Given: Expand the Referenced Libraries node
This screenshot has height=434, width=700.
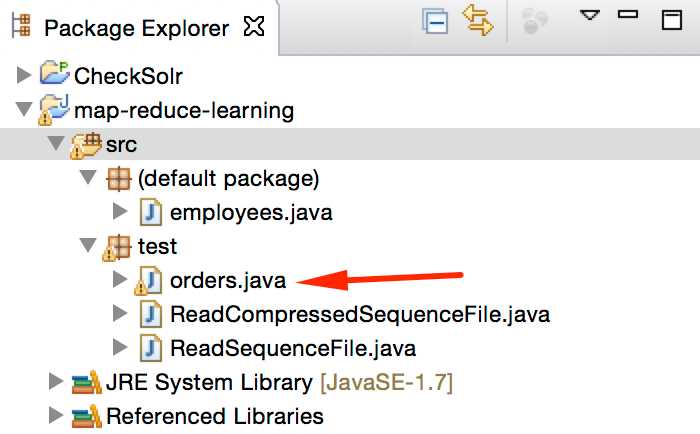Looking at the screenshot, I should (x=55, y=415).
